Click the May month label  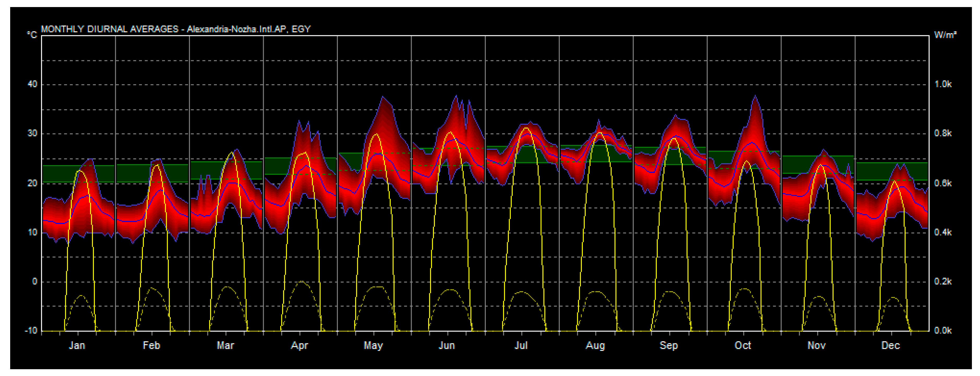tap(373, 345)
